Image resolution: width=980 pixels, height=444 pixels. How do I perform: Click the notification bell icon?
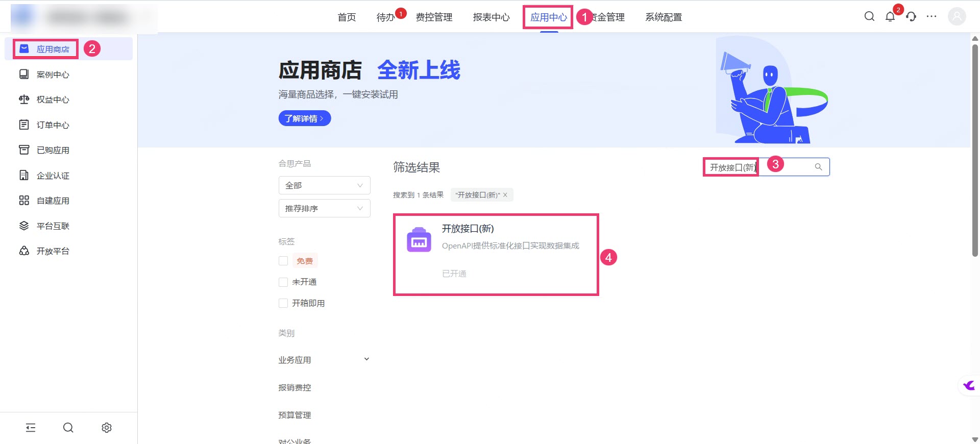pyautogui.click(x=890, y=17)
